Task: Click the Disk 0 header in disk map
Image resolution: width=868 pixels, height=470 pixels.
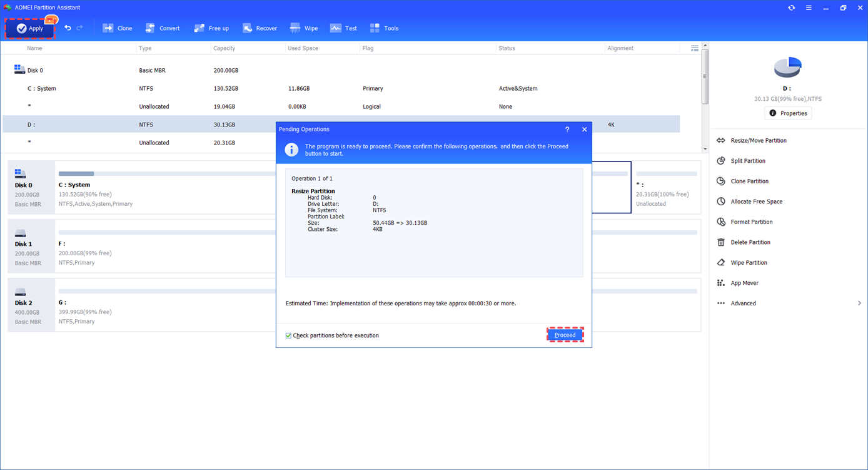Action: [31, 187]
